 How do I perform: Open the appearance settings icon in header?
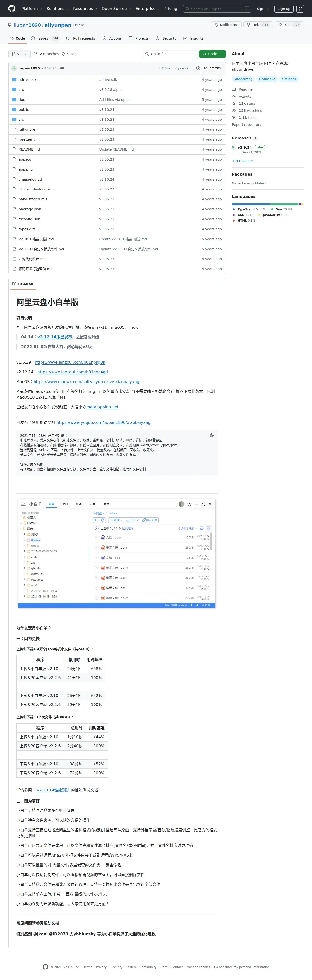click(300, 9)
